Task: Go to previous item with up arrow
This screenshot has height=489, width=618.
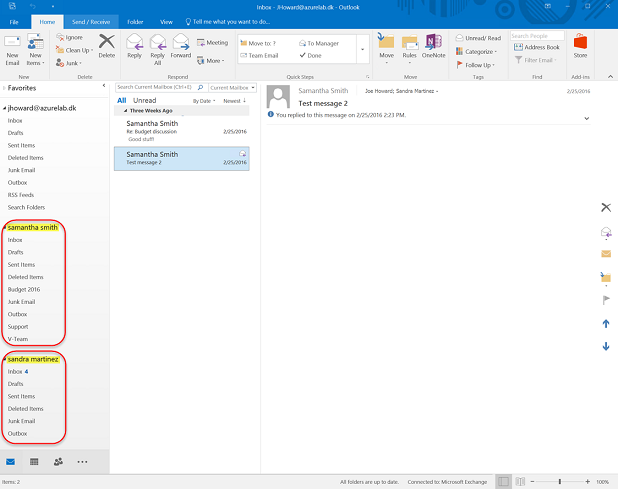Action: 606,324
